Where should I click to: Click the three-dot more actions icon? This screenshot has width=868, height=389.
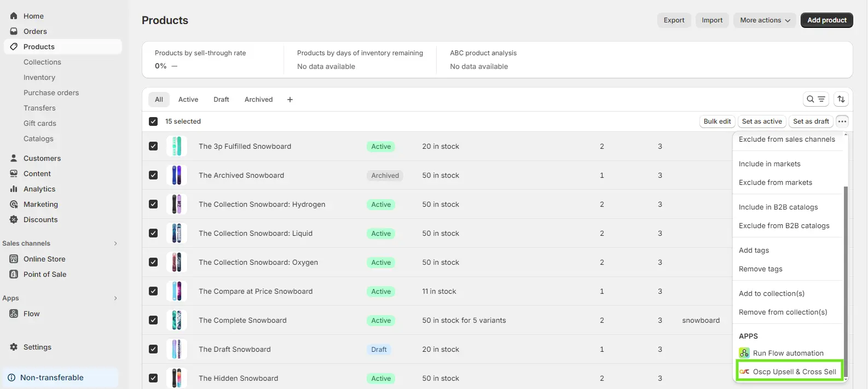point(842,121)
